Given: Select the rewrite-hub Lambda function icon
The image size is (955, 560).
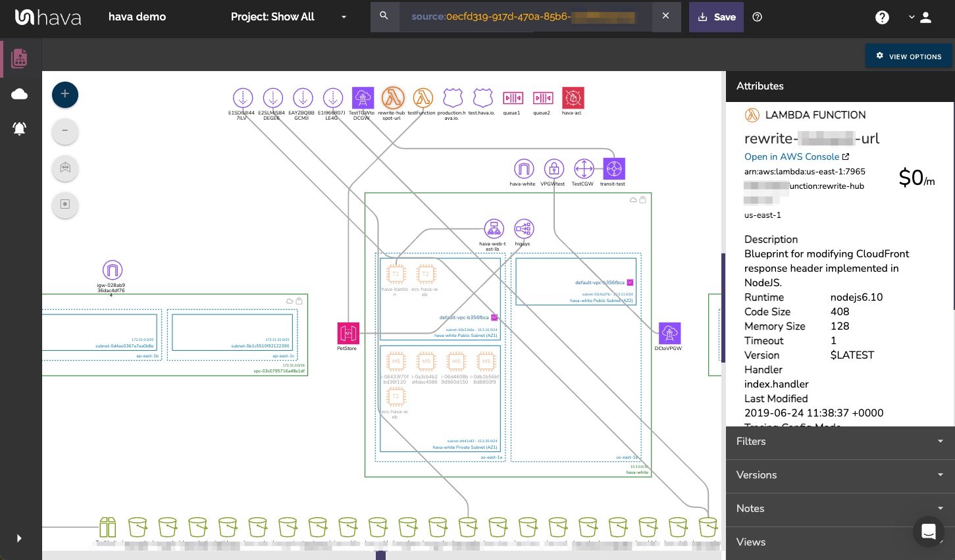Looking at the screenshot, I should (393, 97).
